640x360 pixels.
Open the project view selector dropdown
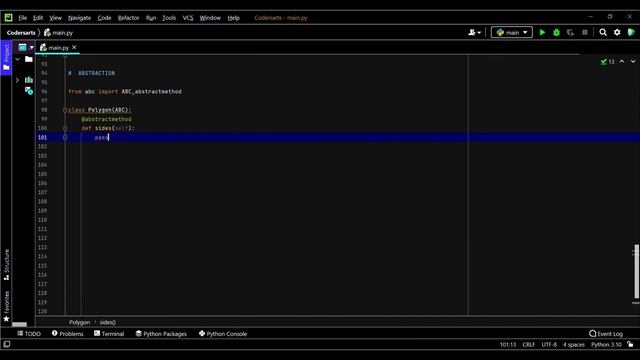26,47
